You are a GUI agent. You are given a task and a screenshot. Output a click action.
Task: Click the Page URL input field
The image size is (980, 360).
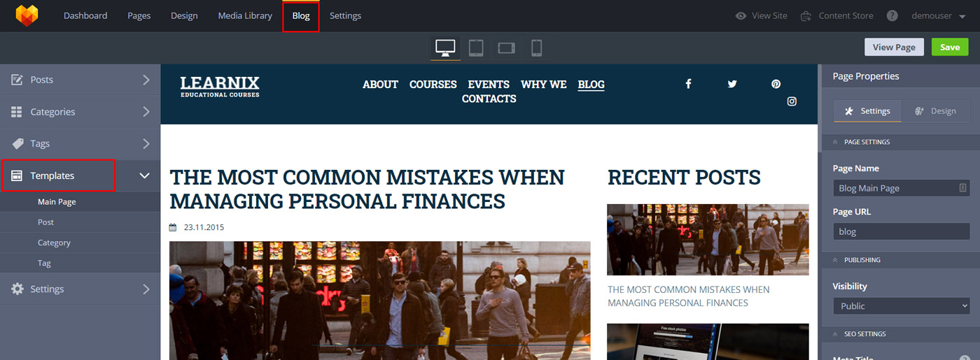click(901, 231)
